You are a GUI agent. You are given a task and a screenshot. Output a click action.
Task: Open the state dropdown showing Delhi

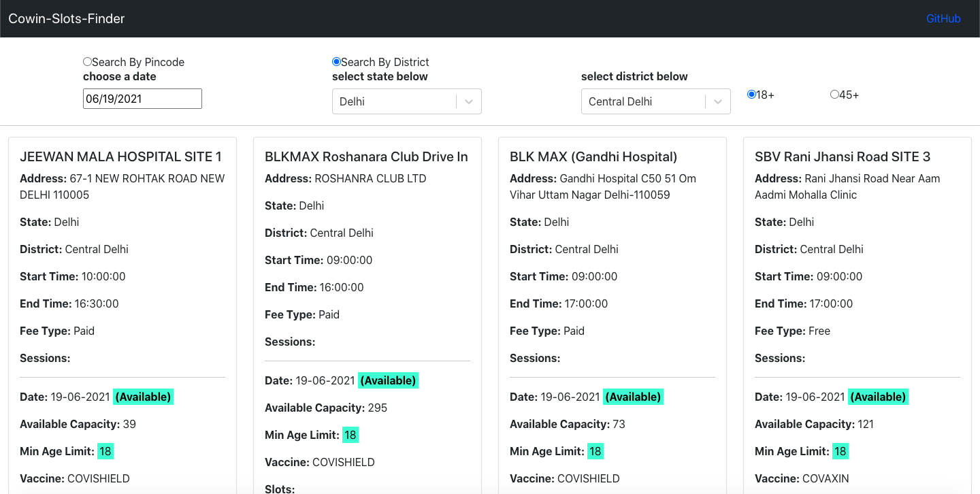coord(407,101)
